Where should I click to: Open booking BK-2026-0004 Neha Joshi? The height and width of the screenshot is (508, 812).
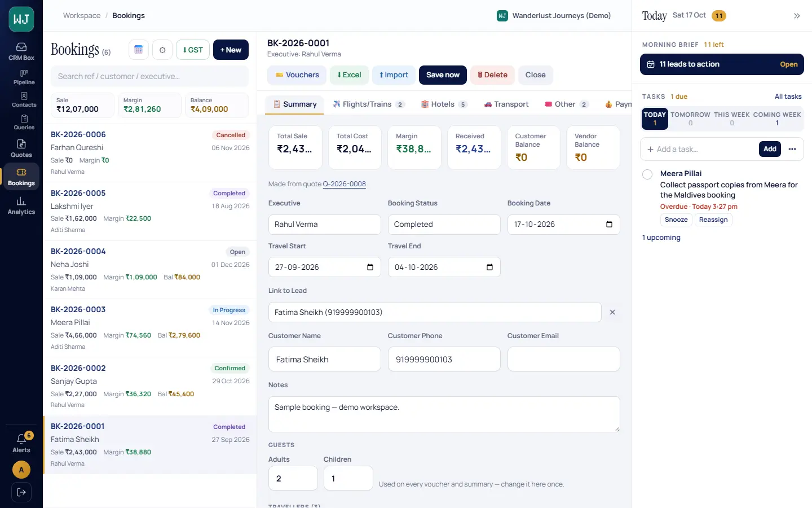point(150,270)
